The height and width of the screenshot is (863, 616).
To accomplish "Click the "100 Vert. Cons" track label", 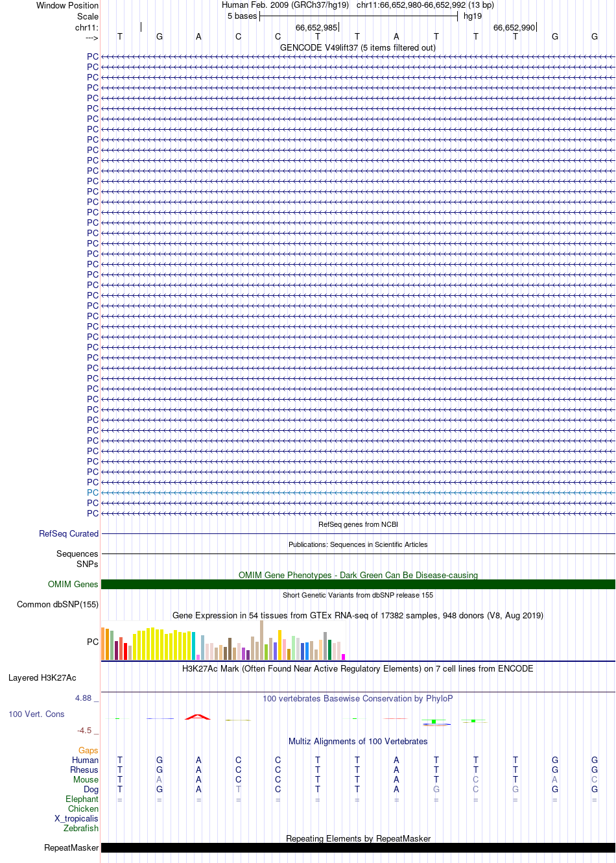I will click(36, 714).
